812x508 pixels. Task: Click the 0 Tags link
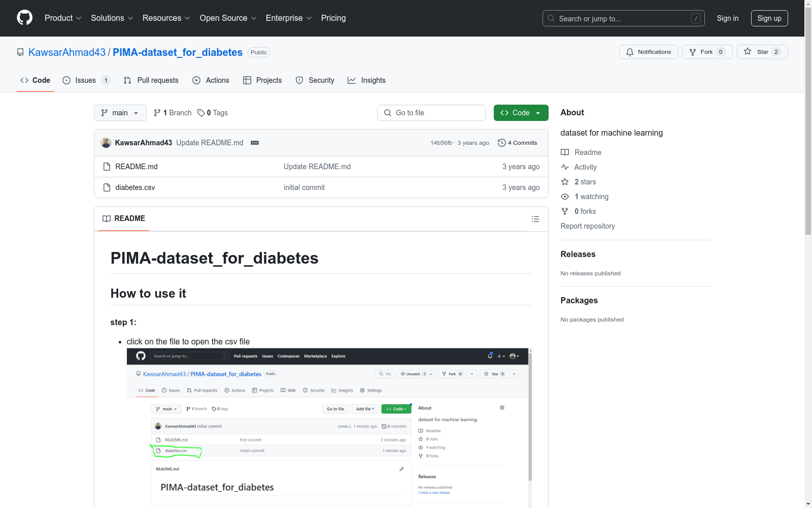click(x=213, y=113)
